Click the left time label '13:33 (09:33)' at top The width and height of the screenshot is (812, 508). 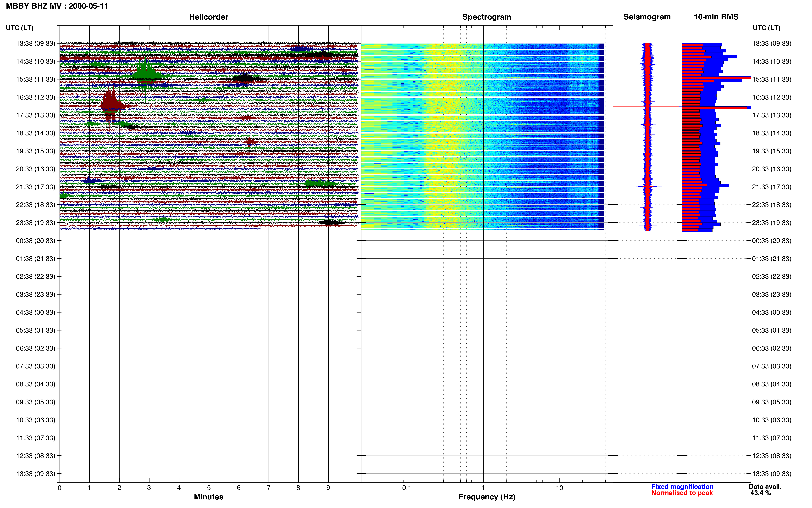point(36,43)
